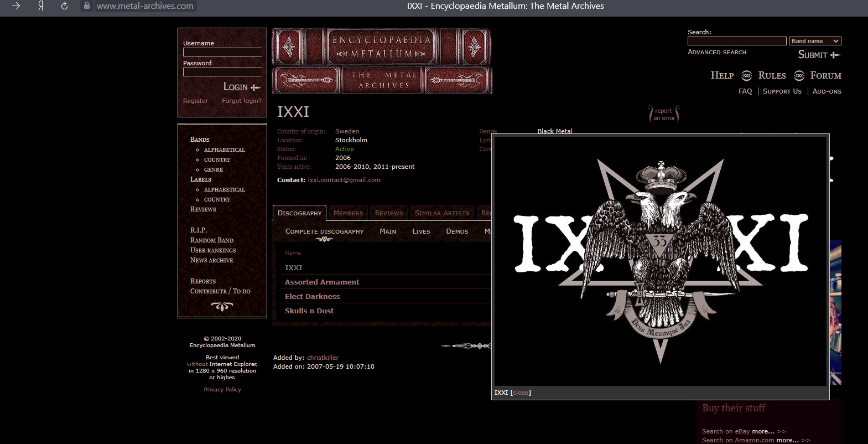Click the Username input field
The height and width of the screenshot is (444, 868).
[x=222, y=52]
